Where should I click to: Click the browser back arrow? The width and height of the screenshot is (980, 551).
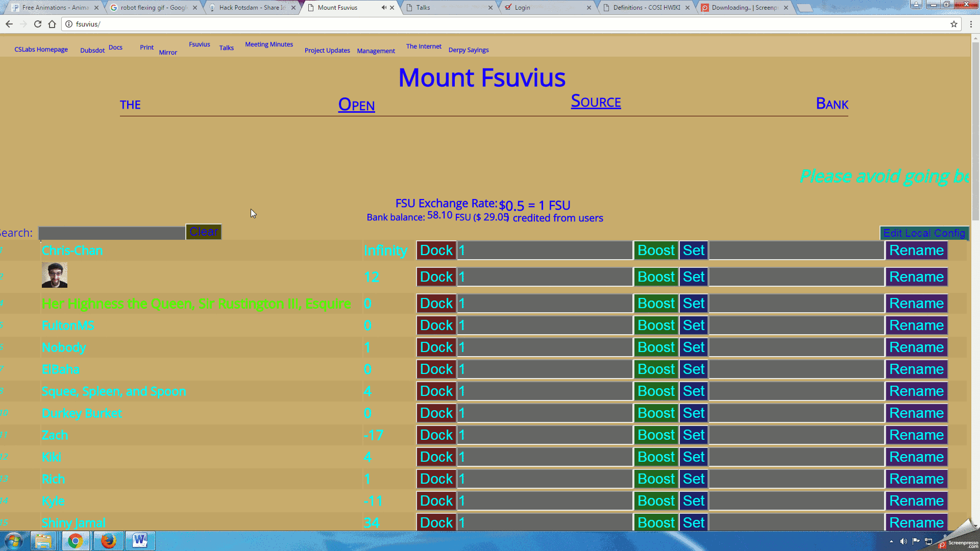point(9,24)
